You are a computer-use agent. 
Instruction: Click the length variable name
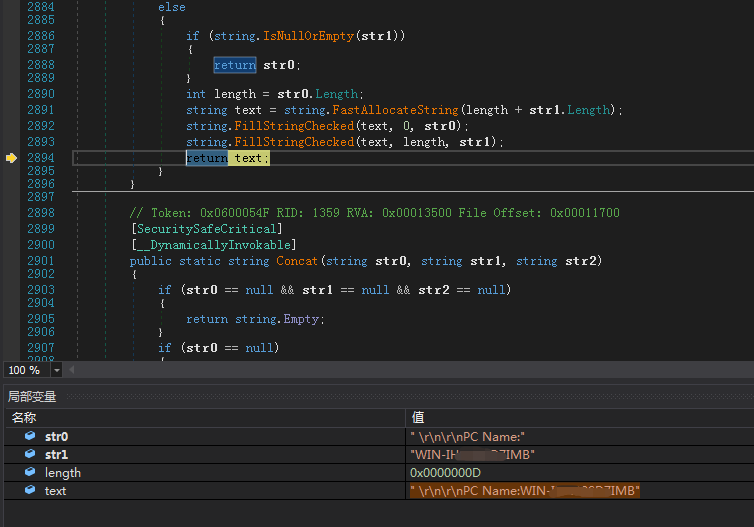pyautogui.click(x=63, y=473)
